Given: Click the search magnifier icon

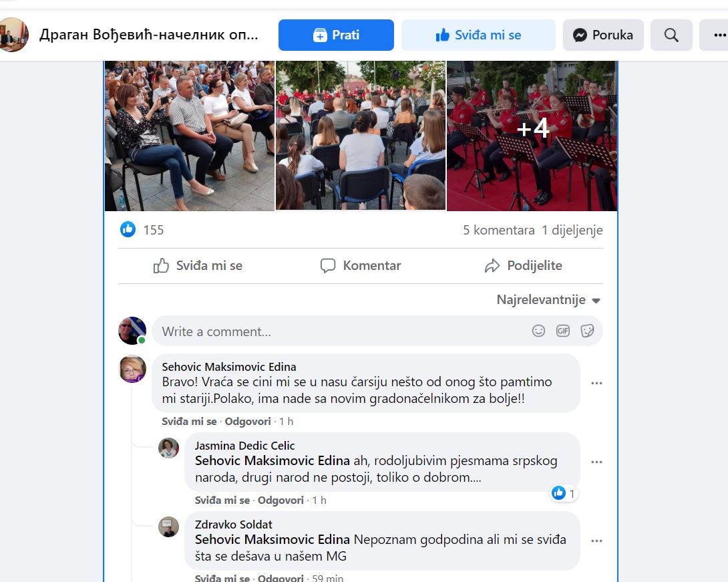Looking at the screenshot, I should 671,35.
